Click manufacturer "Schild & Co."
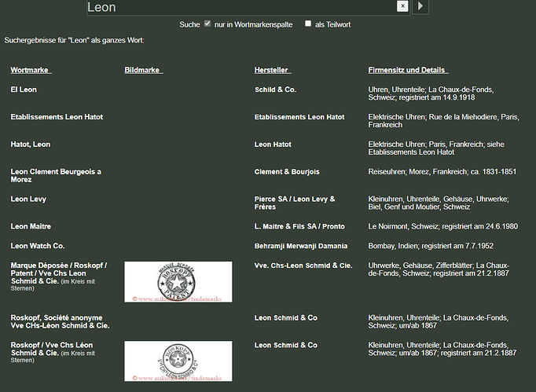Viewport: 536px width, 392px height. [x=276, y=90]
